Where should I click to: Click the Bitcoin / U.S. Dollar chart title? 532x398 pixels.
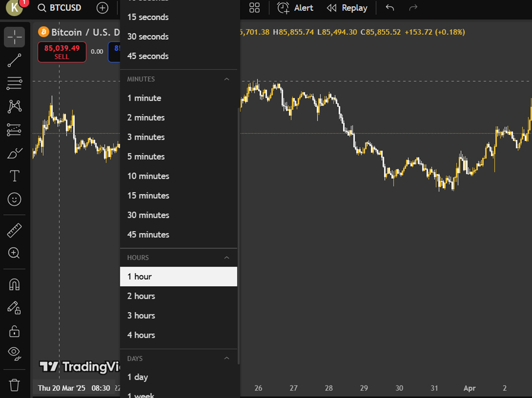(86, 32)
